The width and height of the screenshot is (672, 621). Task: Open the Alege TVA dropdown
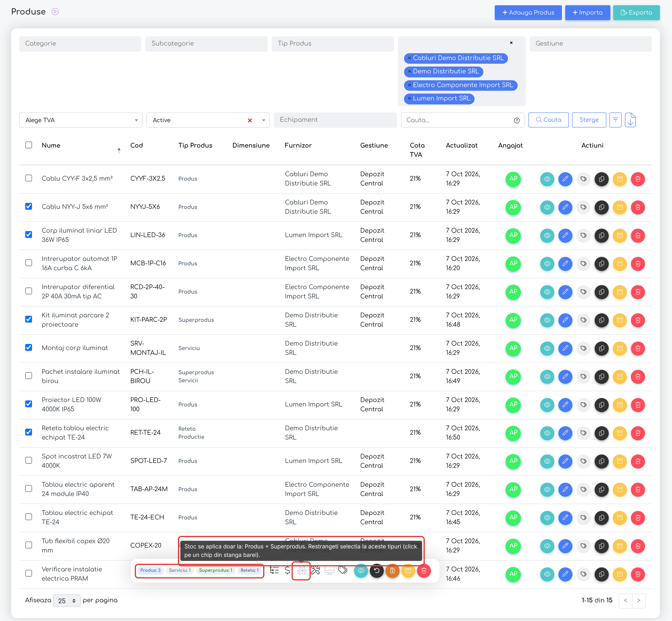coord(81,120)
